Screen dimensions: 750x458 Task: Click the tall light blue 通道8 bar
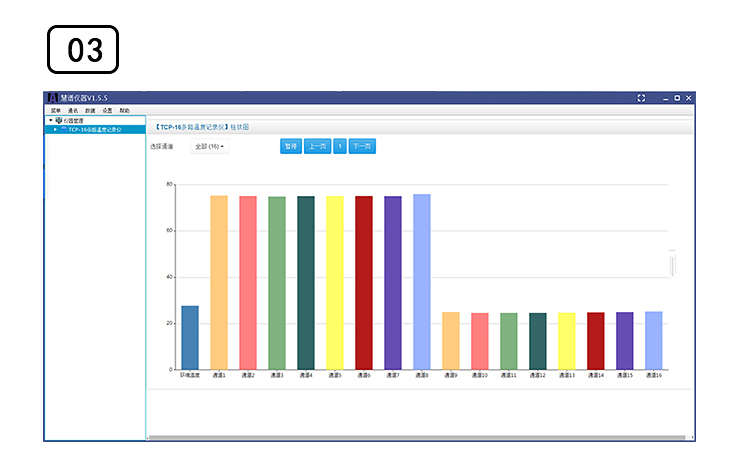pos(422,282)
